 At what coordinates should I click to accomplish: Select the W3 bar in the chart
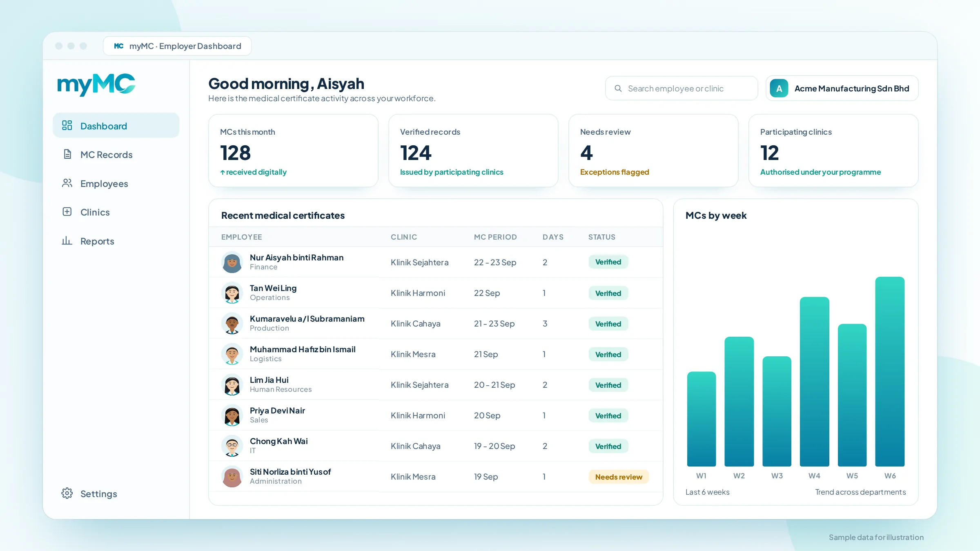pyautogui.click(x=777, y=411)
